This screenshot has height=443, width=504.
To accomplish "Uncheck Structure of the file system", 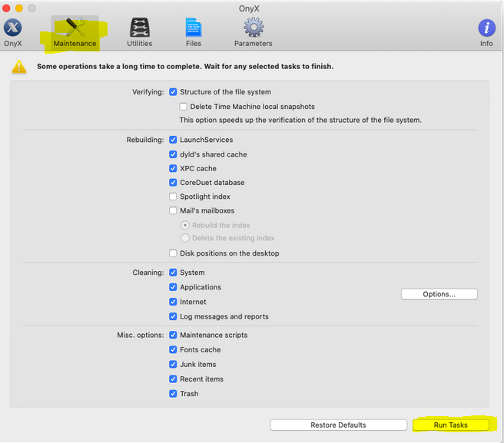I will click(x=173, y=92).
